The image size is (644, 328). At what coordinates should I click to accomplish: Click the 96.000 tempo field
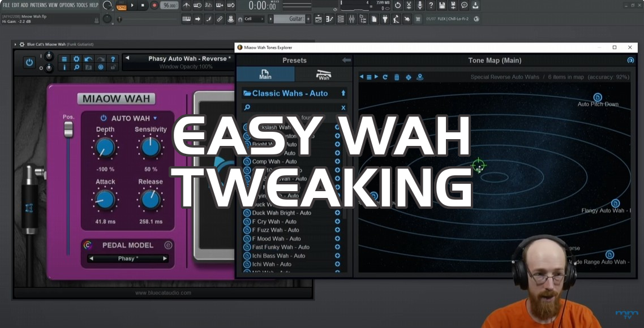coord(169,5)
